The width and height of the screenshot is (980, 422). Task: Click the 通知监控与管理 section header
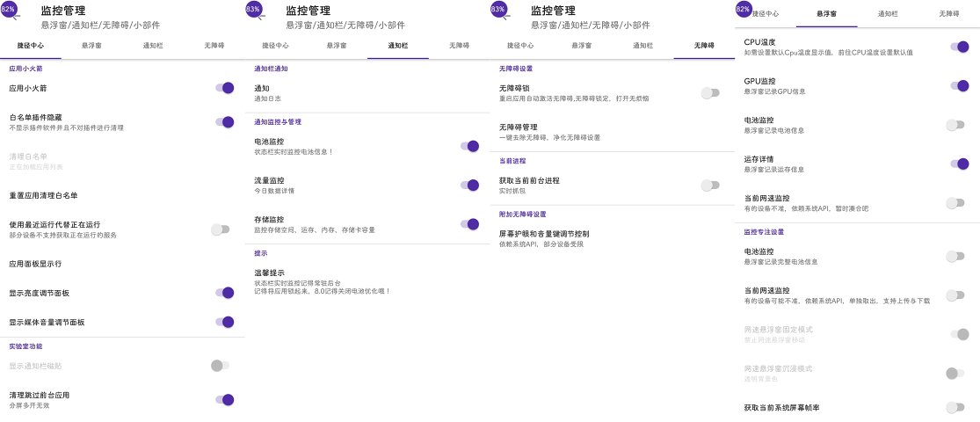[278, 122]
